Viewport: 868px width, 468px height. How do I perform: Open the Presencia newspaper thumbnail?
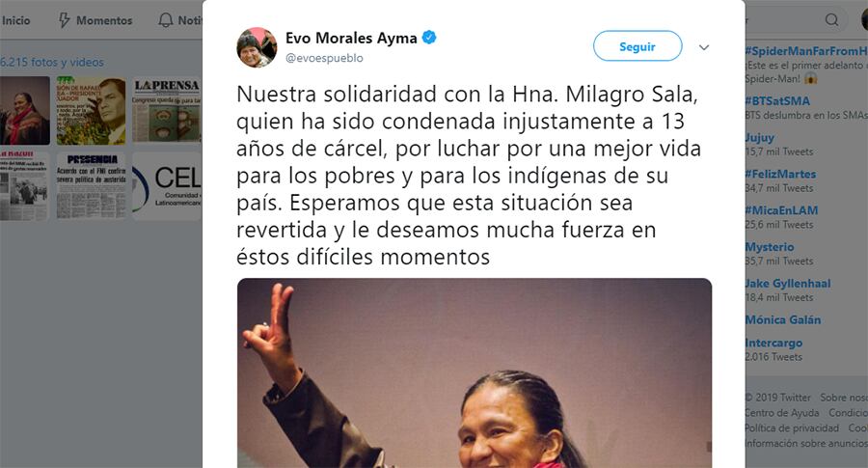coord(92,186)
